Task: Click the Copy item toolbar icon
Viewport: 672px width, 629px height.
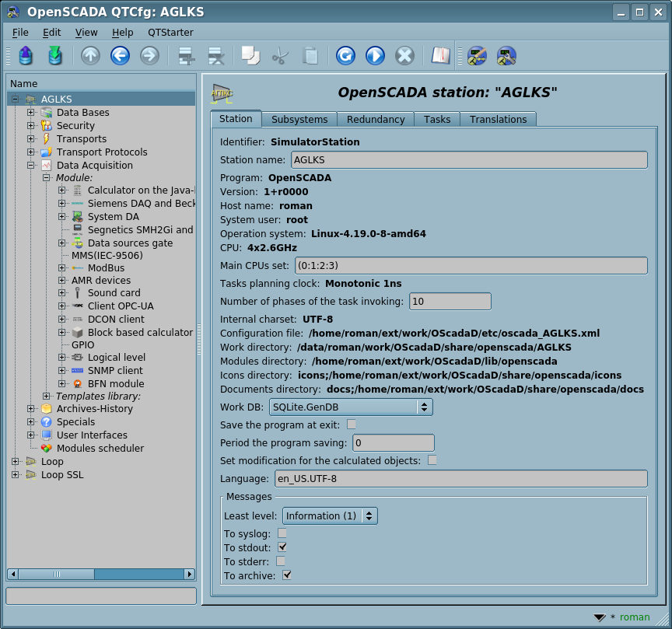Action: point(250,56)
